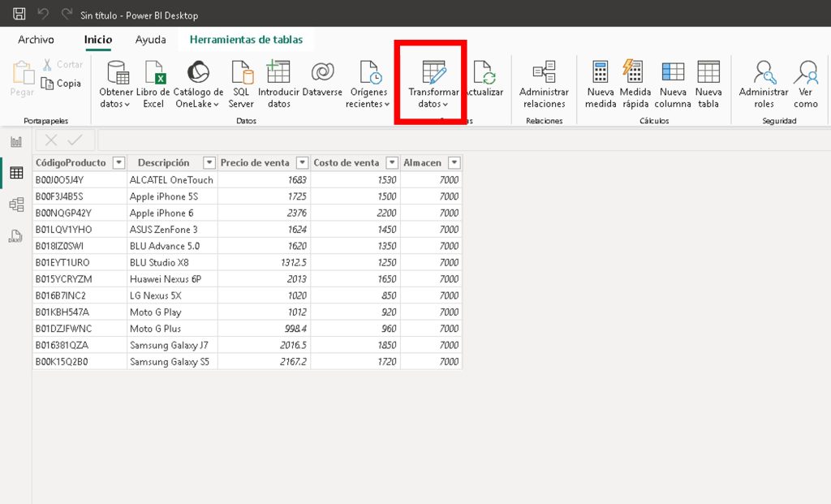The image size is (831, 504).
Task: Switch to report view in left sidebar
Action: pyautogui.click(x=15, y=142)
